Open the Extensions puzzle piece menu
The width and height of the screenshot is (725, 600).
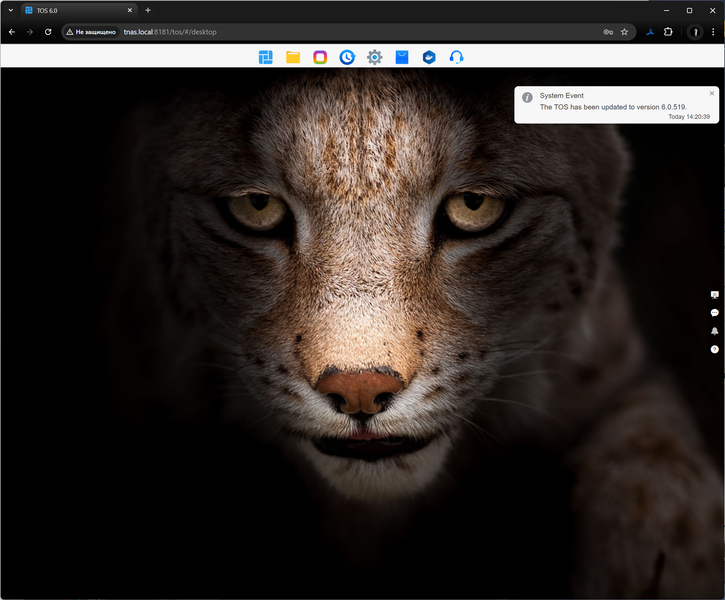(668, 32)
